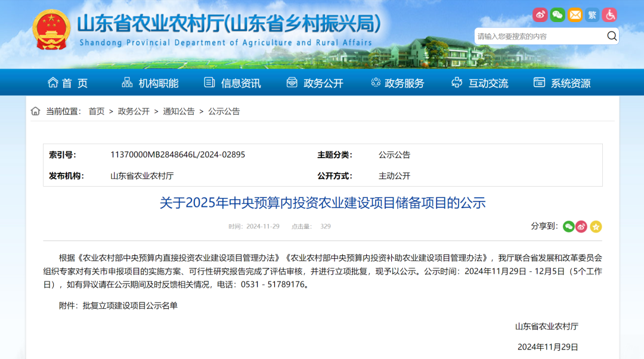
Task: Select 政务公开 in the blue navigation bar
Action: pos(315,83)
